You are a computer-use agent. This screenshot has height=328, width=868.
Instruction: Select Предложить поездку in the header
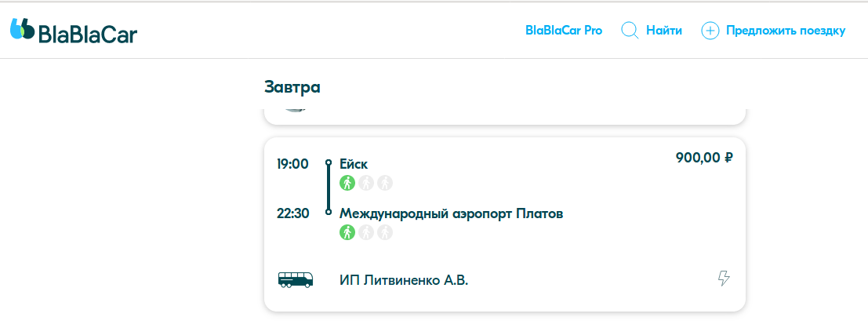[x=786, y=31]
